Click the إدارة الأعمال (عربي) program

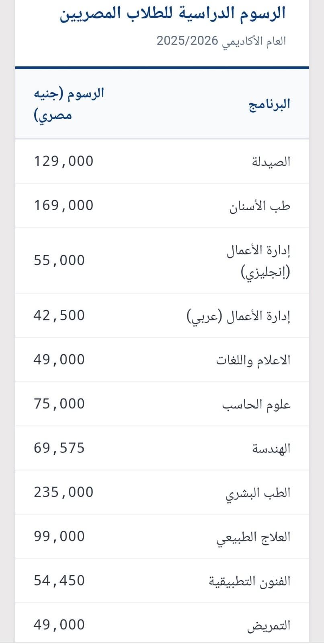(x=239, y=316)
